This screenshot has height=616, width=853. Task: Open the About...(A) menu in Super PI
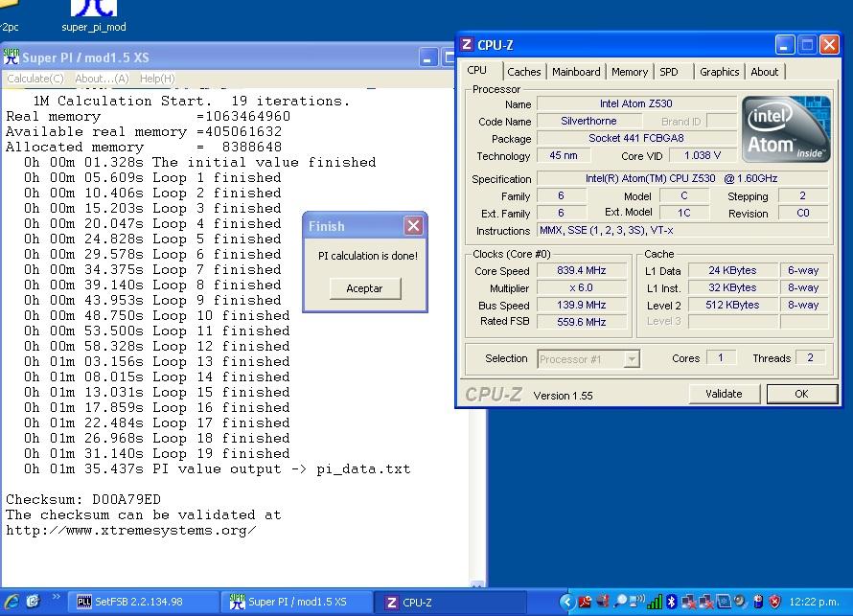click(102, 79)
